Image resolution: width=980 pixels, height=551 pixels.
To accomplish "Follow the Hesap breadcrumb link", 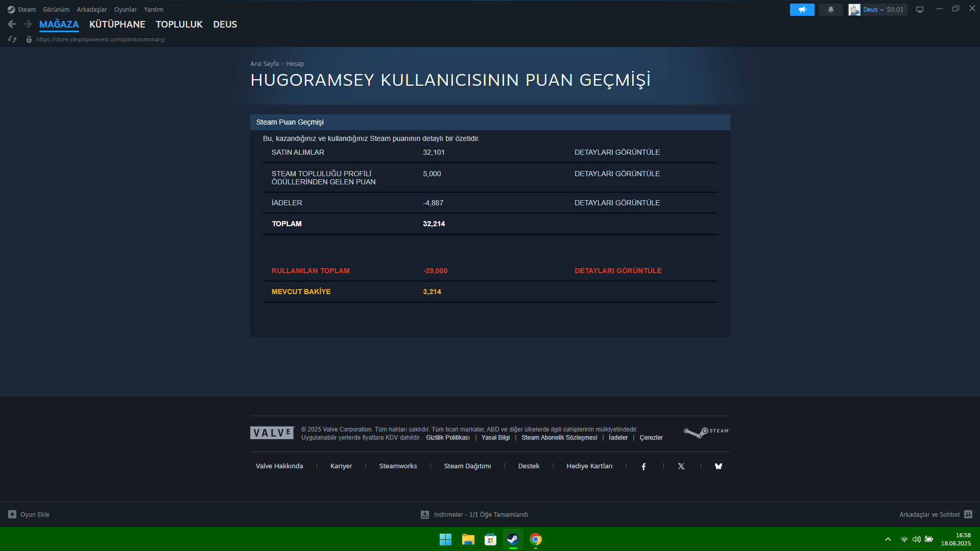I will tap(295, 64).
